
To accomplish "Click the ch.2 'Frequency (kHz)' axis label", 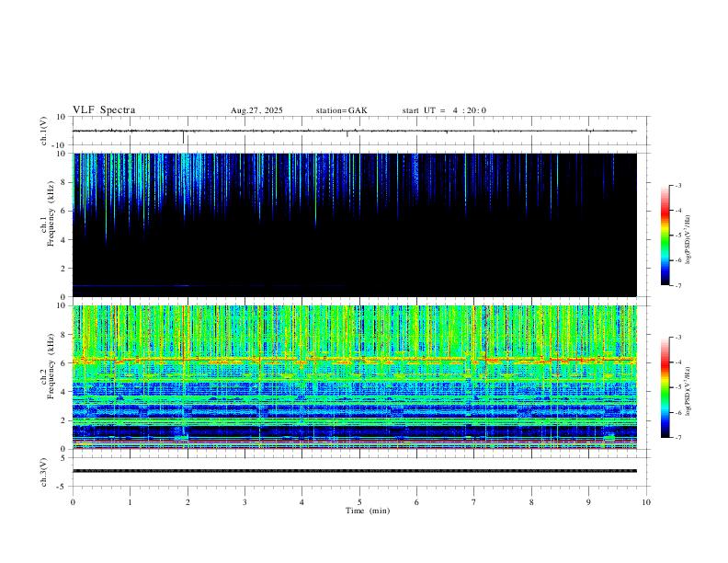I will pos(51,366).
